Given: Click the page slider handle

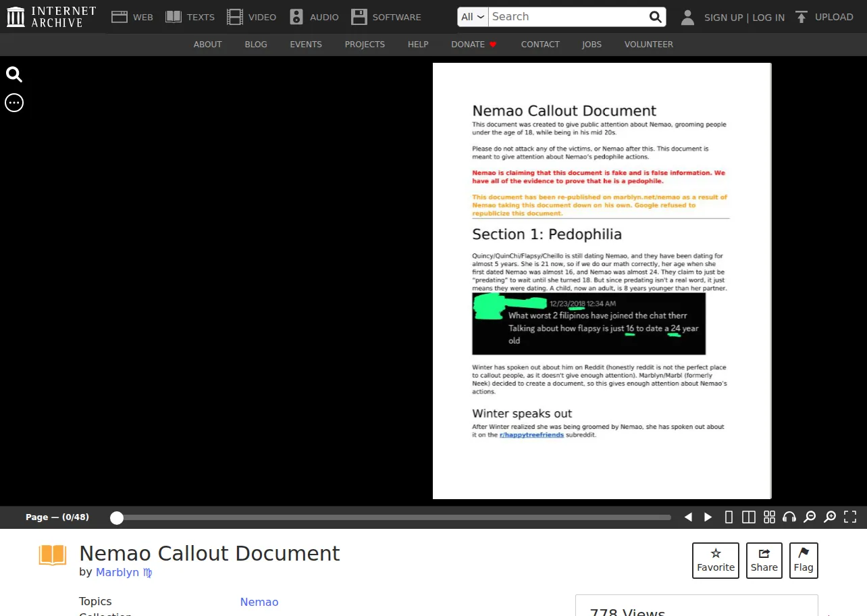Looking at the screenshot, I should [117, 518].
